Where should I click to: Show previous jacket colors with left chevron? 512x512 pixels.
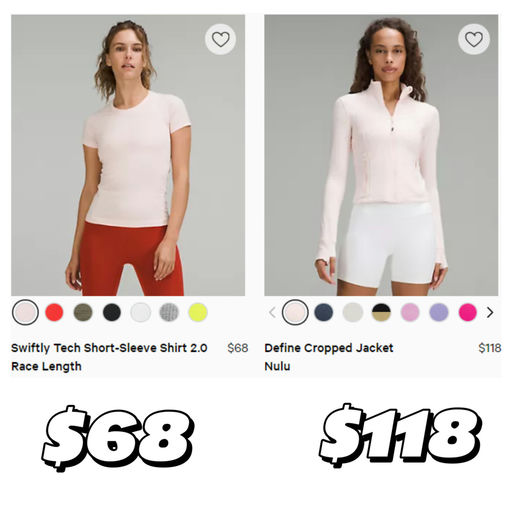(x=272, y=312)
